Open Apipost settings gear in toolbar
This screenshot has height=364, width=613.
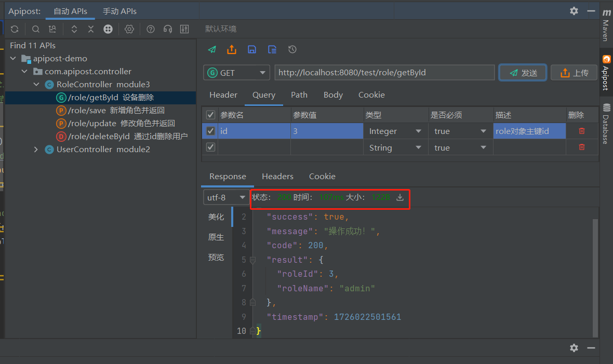tap(129, 29)
